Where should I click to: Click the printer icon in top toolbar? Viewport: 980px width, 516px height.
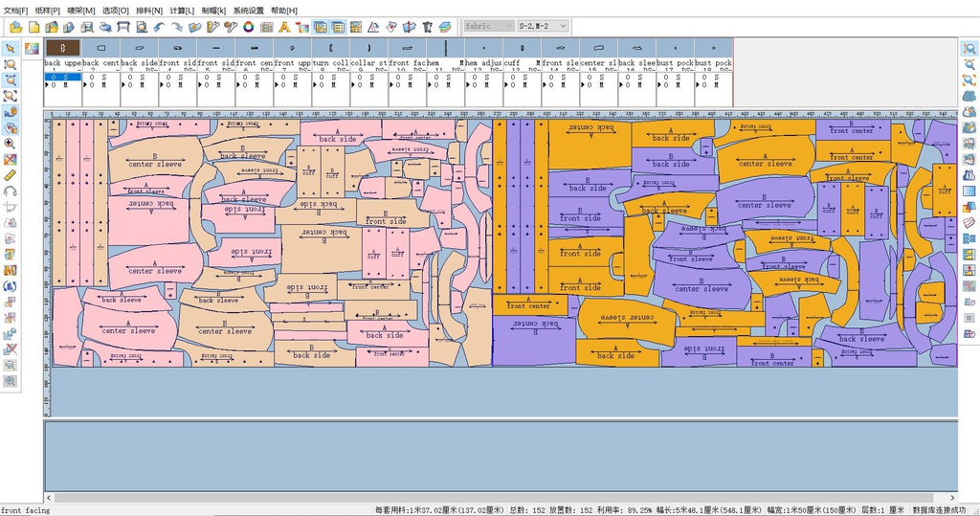click(105, 27)
